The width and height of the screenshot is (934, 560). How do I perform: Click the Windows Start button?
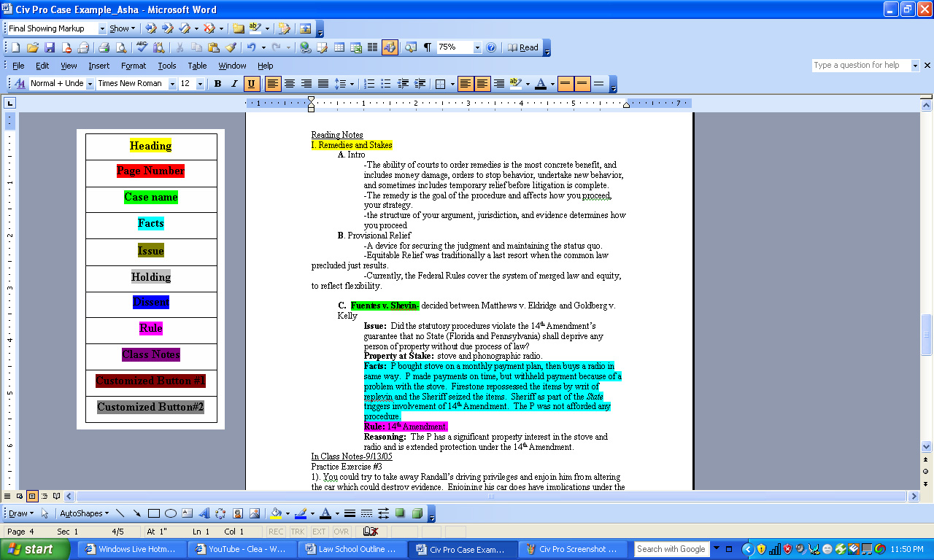[x=30, y=549]
